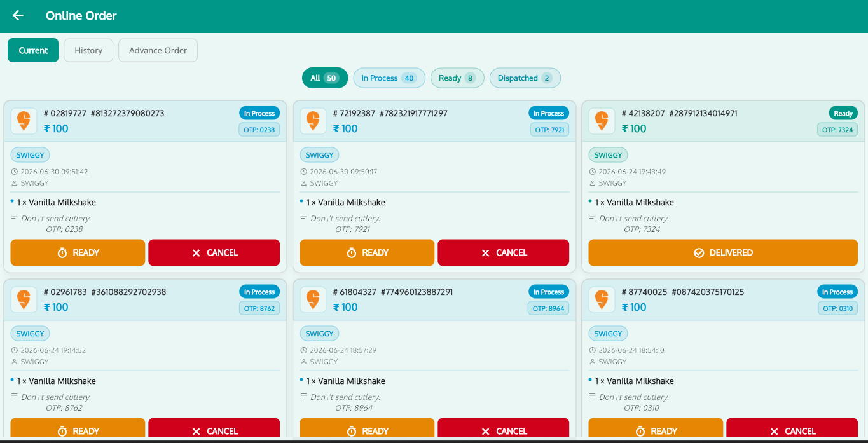Click Swiggy logo on order 02819727
This screenshot has width=868, height=443.
coord(24,121)
